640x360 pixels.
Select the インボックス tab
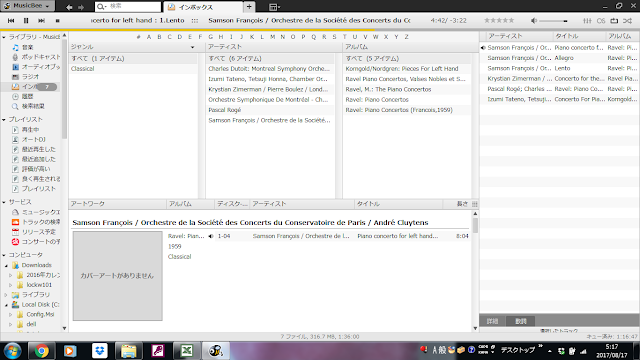202,7
